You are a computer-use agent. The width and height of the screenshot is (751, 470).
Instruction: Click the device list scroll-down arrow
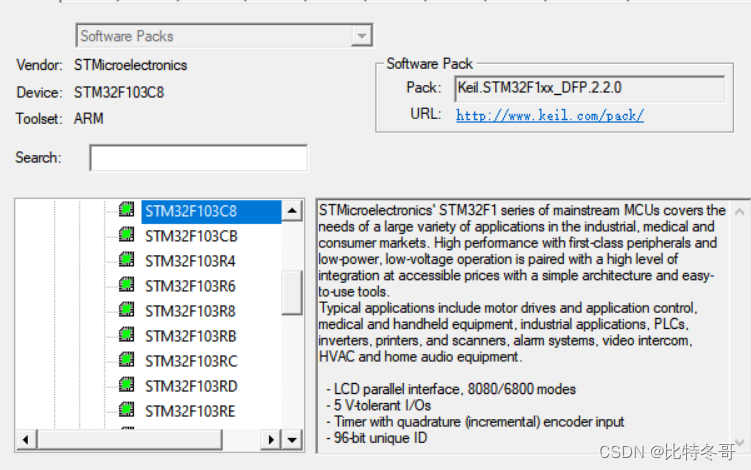pyautogui.click(x=292, y=439)
